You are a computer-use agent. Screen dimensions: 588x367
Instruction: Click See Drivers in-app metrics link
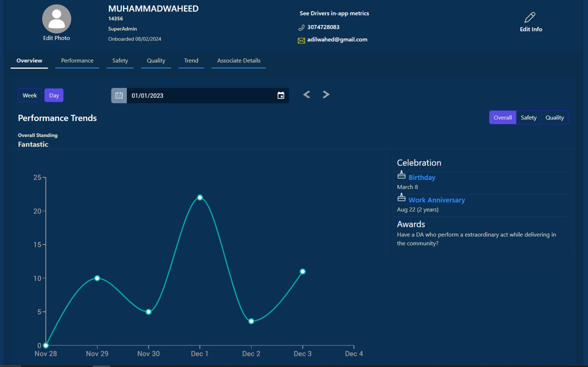334,13
